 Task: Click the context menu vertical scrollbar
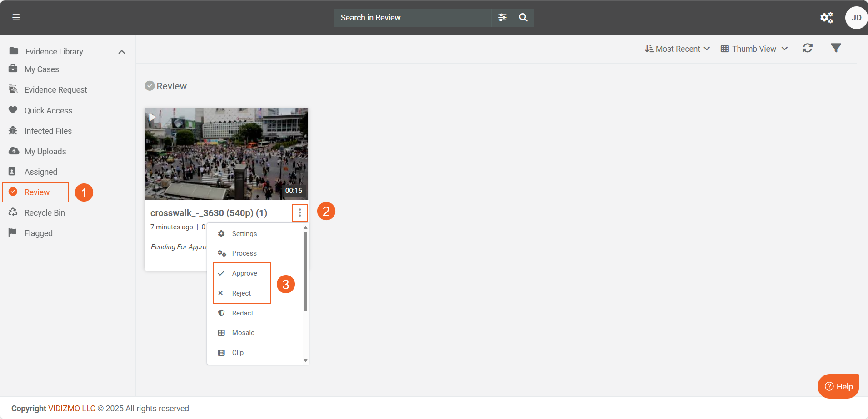[x=305, y=272]
